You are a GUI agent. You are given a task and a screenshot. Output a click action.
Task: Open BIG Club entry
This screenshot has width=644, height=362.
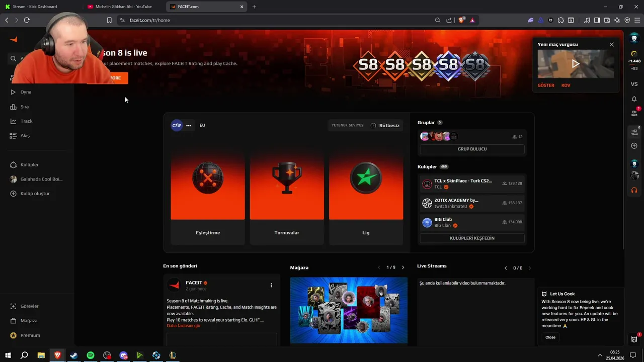pos(472,222)
